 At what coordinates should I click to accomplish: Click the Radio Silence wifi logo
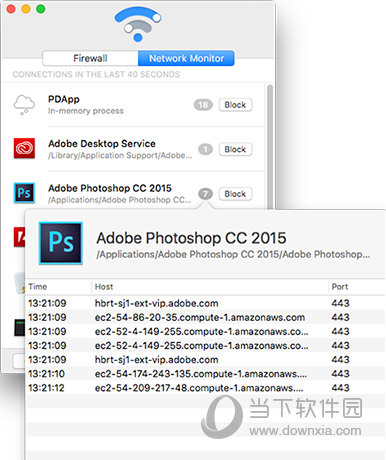click(138, 24)
